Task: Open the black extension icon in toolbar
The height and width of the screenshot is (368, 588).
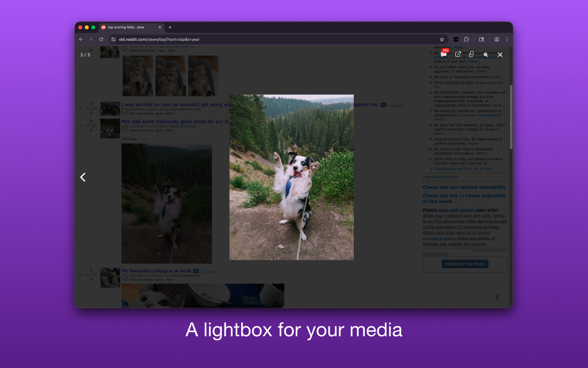Action: click(x=456, y=40)
